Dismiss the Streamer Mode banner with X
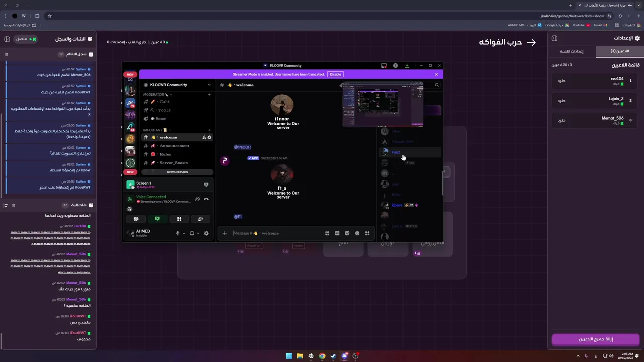The width and height of the screenshot is (644, 362). [x=436, y=74]
